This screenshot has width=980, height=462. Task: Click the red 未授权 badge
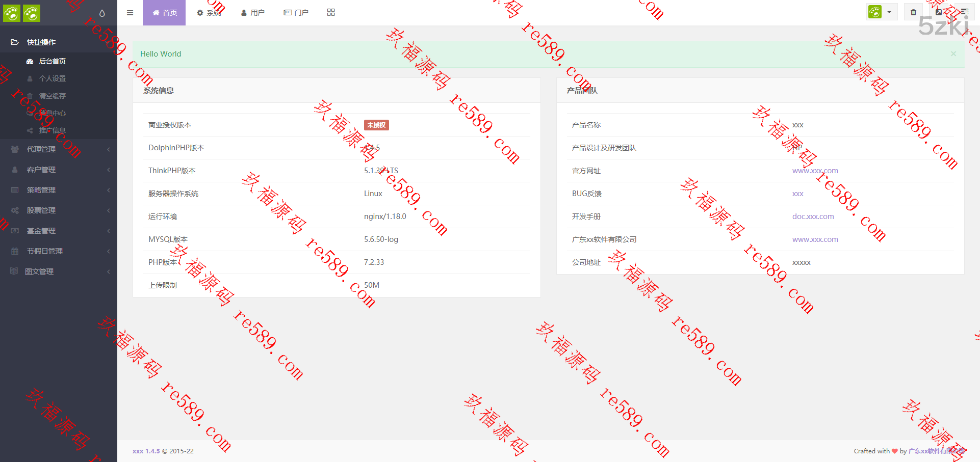(376, 125)
